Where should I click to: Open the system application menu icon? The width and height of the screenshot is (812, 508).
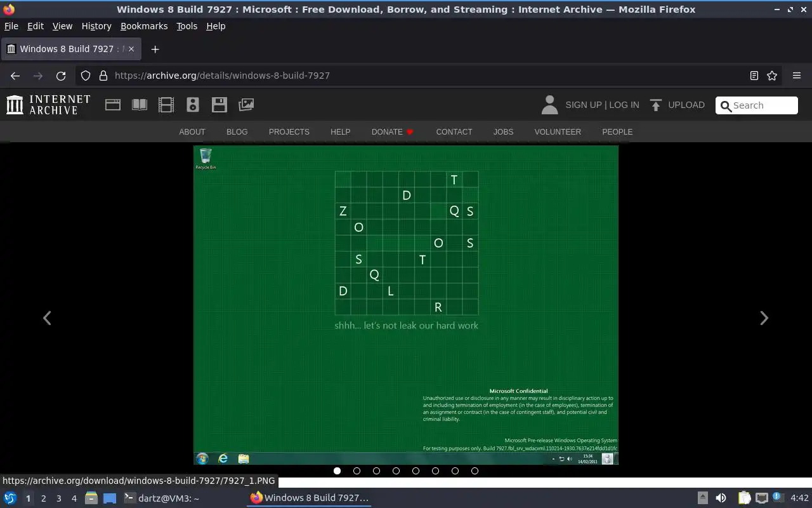point(10,498)
